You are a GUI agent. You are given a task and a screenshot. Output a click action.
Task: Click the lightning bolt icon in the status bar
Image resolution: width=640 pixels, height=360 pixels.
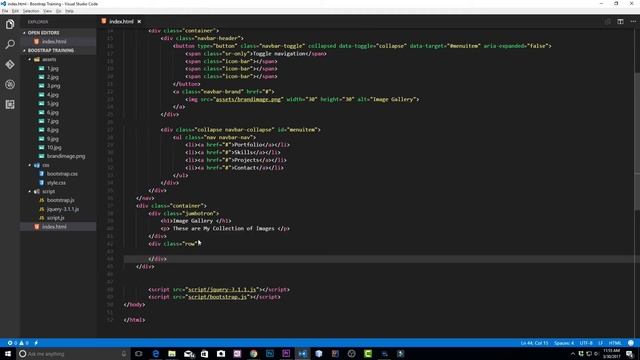click(36, 343)
